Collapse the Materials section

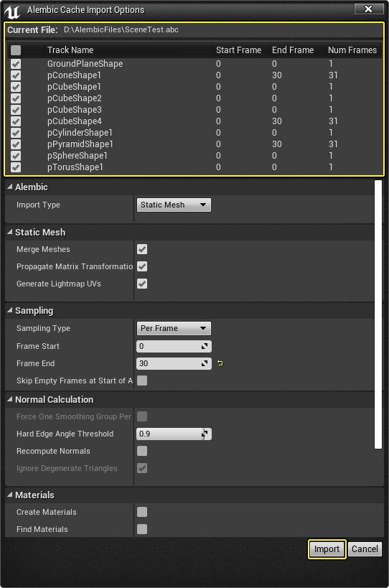(10, 495)
